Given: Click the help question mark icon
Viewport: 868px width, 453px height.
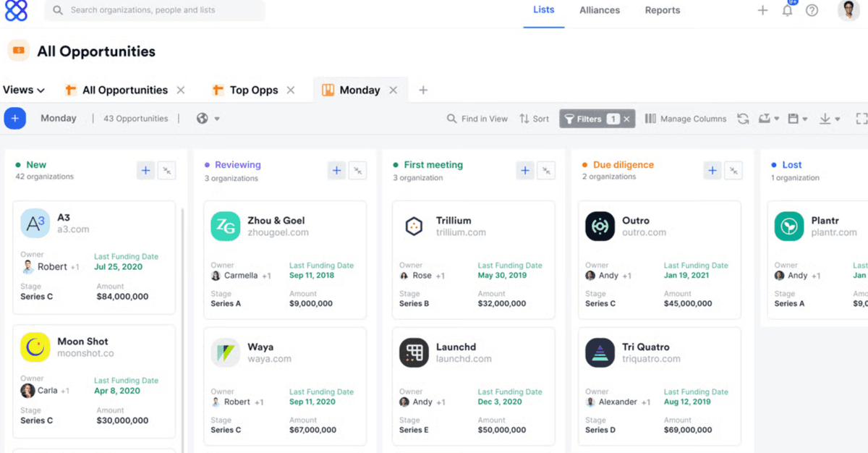Looking at the screenshot, I should pos(812,10).
